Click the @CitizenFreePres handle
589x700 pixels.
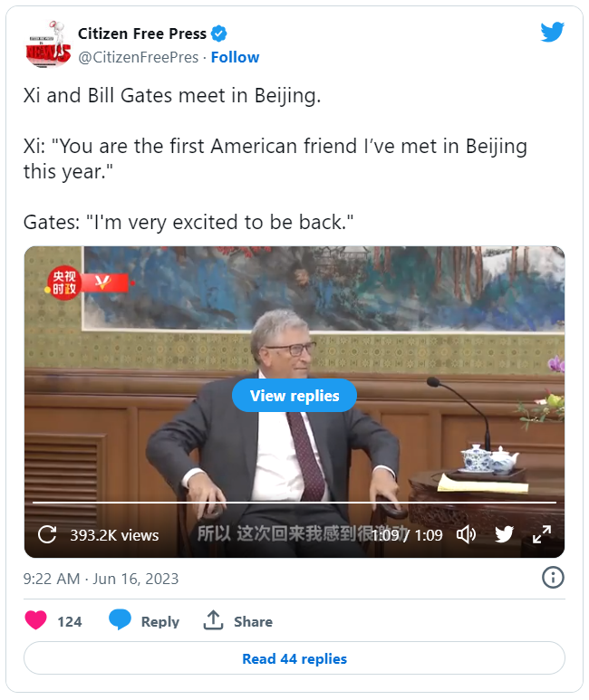coord(138,57)
